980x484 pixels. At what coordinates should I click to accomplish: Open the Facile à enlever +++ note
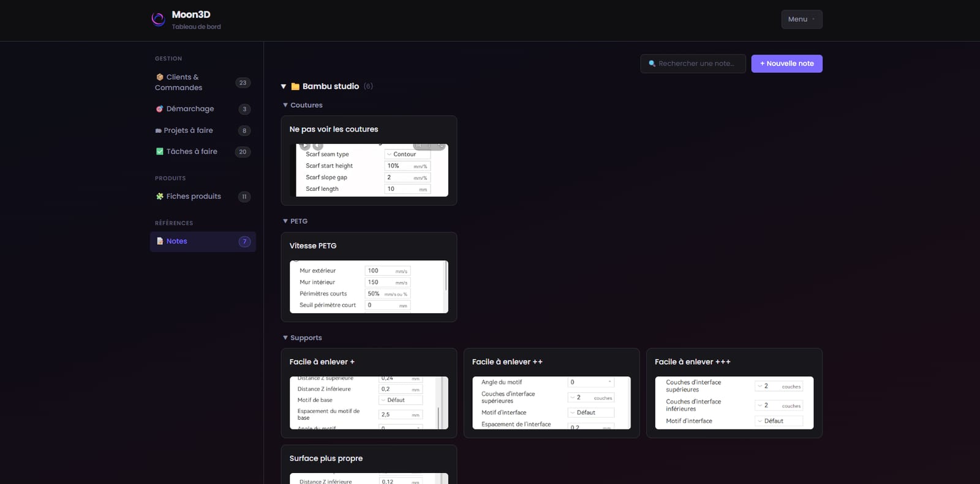tap(734, 393)
